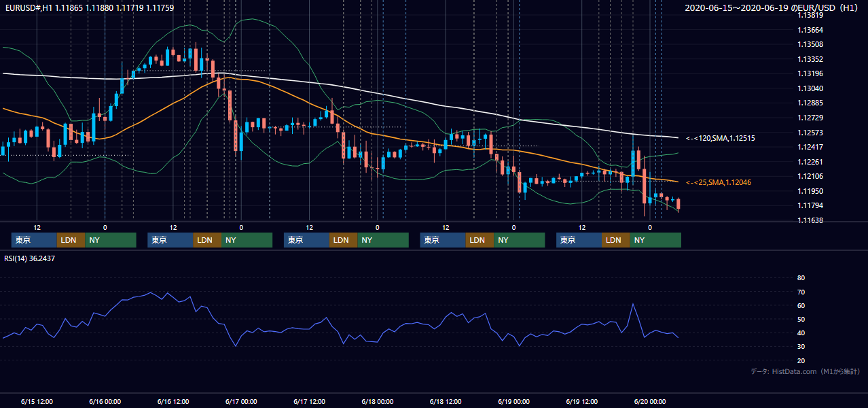
Task: Select the 6/16 00:00 date label
Action: pos(105,401)
